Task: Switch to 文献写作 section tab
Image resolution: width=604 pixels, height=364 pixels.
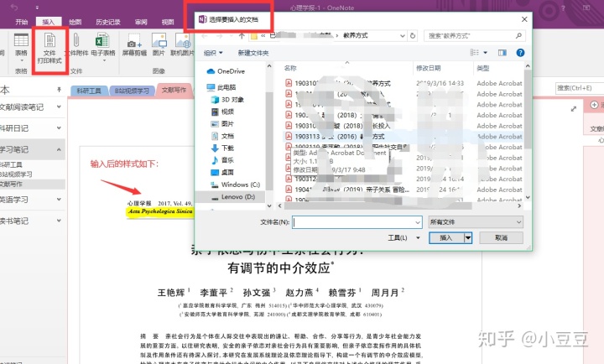Action: 174,90
